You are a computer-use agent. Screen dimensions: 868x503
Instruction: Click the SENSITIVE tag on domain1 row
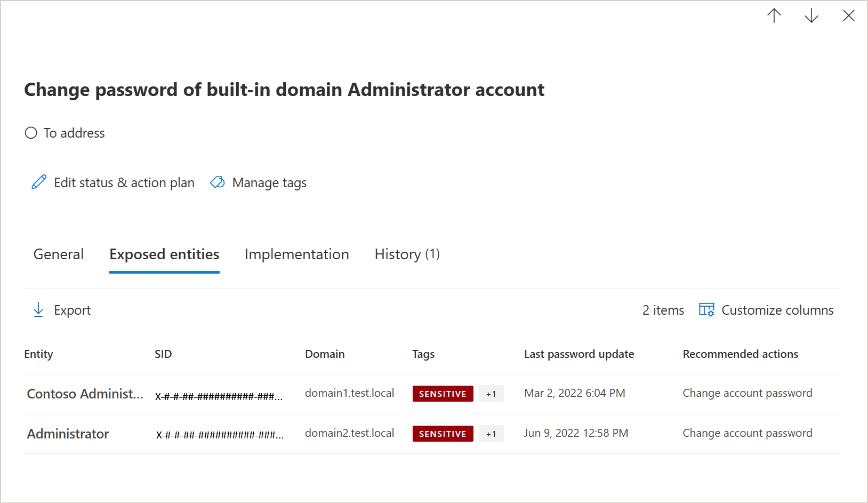(x=443, y=394)
